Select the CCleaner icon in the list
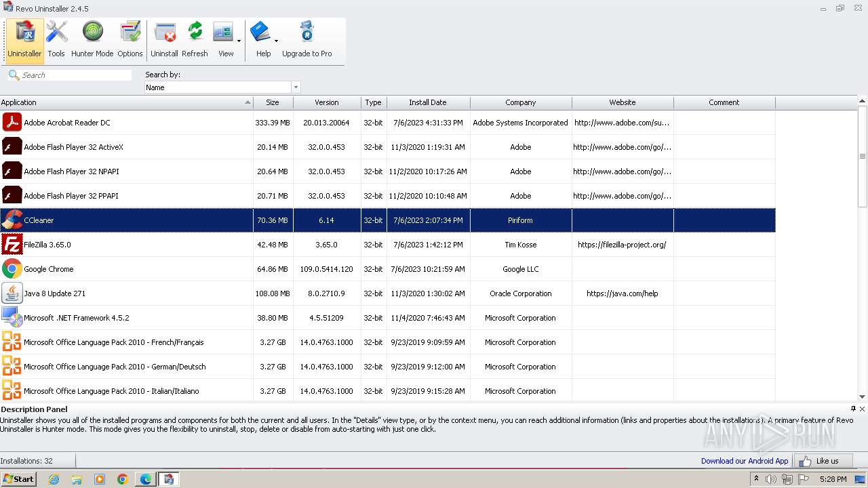The image size is (868, 488). (12, 220)
